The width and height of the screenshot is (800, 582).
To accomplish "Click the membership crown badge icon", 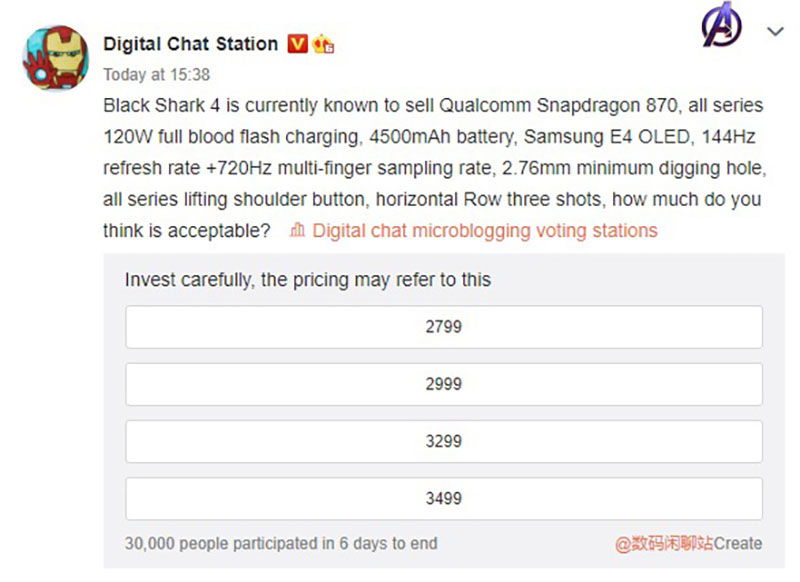I will click(322, 44).
